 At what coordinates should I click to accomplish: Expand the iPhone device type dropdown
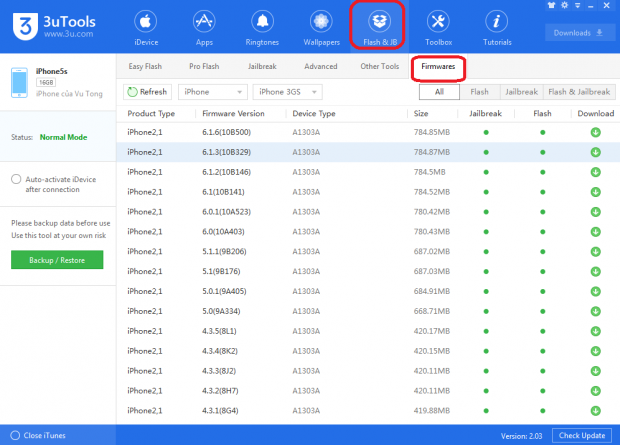click(x=211, y=91)
